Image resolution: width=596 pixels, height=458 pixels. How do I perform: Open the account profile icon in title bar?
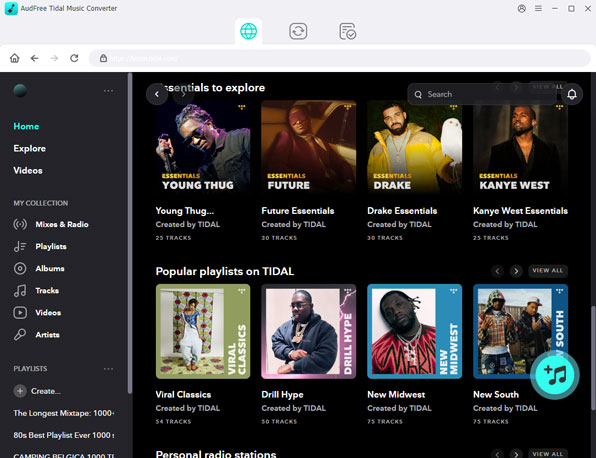[x=522, y=8]
